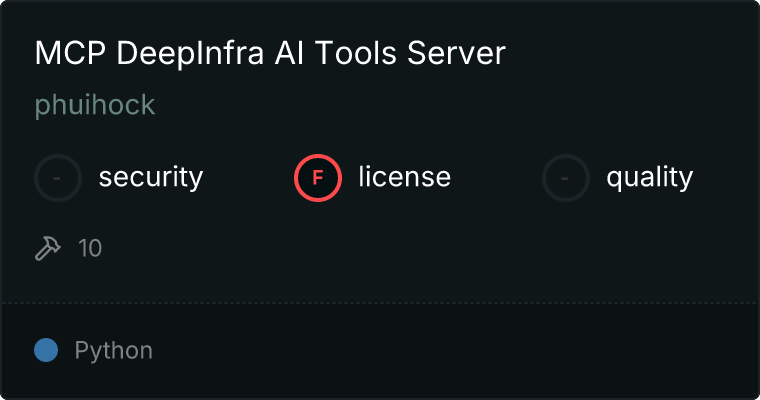Click the dash inside the quality badge

(x=566, y=178)
